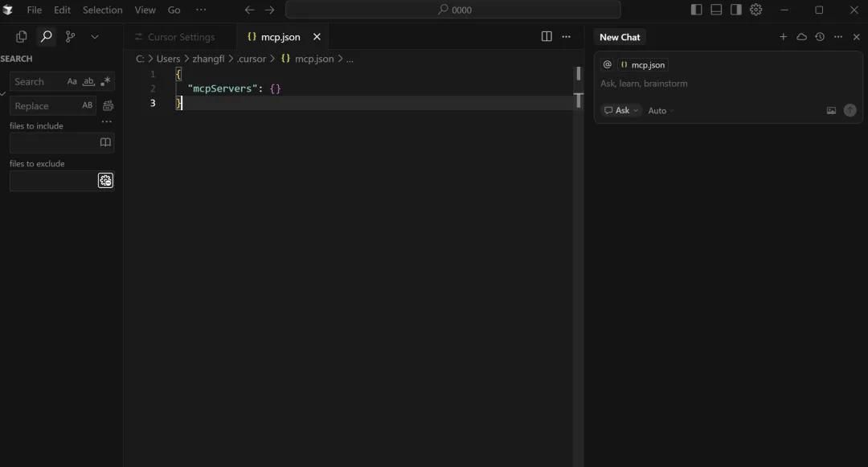Toggle Preserve Case in the replace box
Screen dimensions: 868x467
(x=88, y=106)
